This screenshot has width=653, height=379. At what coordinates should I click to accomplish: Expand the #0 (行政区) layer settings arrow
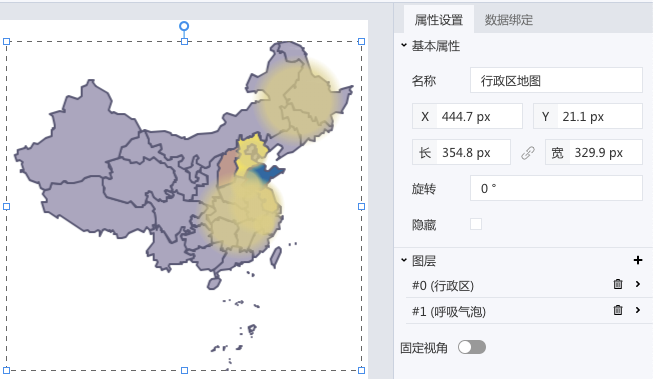point(638,284)
